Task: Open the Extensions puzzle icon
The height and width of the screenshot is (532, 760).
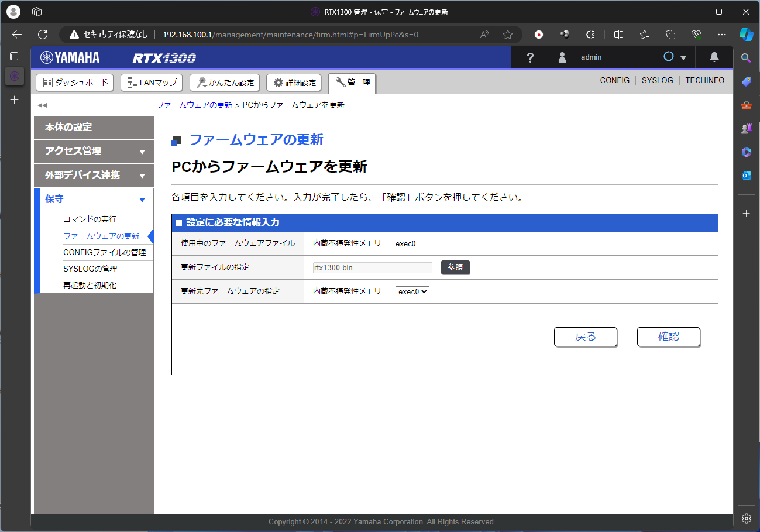Action: [x=591, y=35]
